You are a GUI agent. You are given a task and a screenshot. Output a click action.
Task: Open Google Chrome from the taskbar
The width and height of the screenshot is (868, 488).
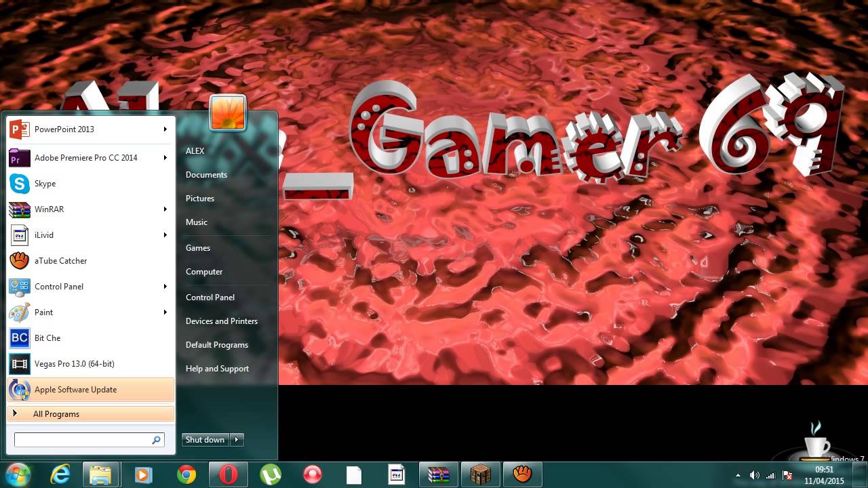(x=186, y=474)
